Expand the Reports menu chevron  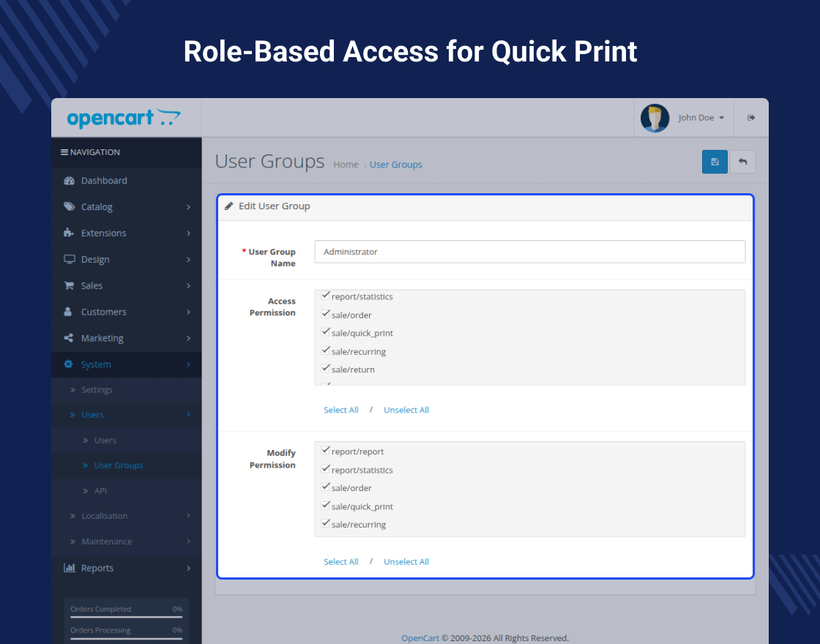coord(188,568)
